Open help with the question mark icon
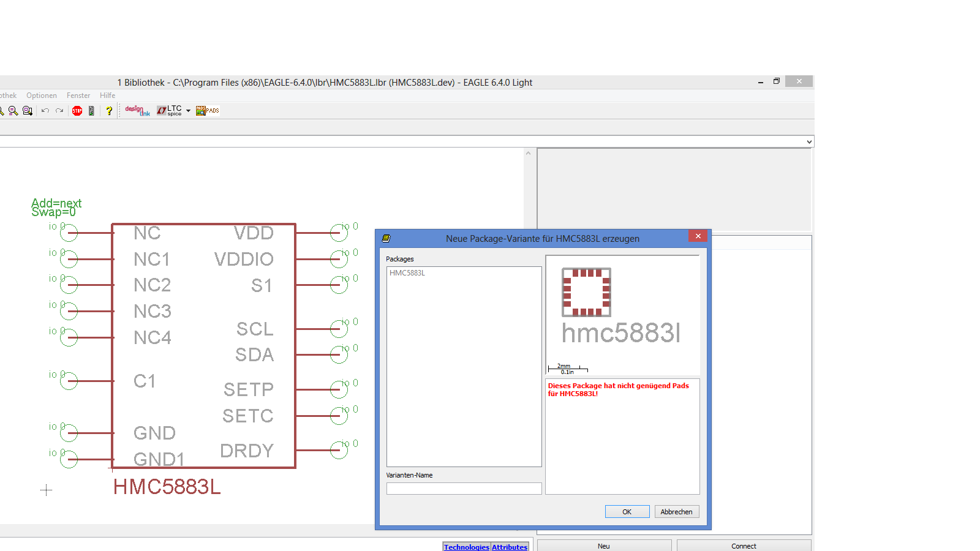Screen dimensions: 980x551 pos(109,111)
